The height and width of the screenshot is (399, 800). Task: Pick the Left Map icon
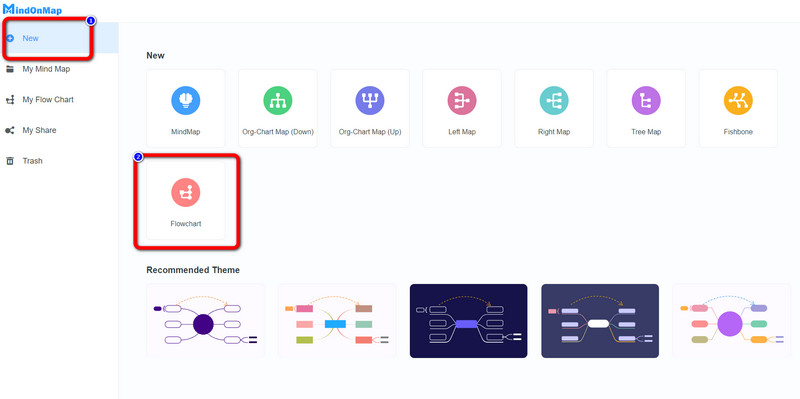[462, 100]
